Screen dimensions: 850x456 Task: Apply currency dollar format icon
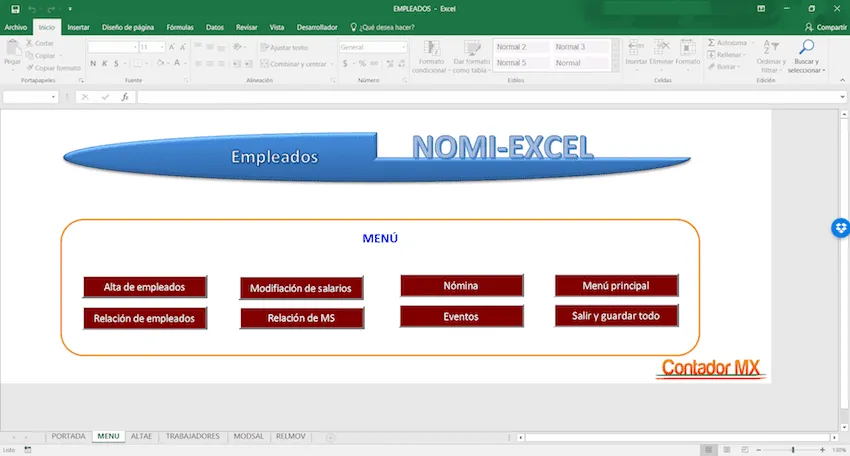coord(345,63)
